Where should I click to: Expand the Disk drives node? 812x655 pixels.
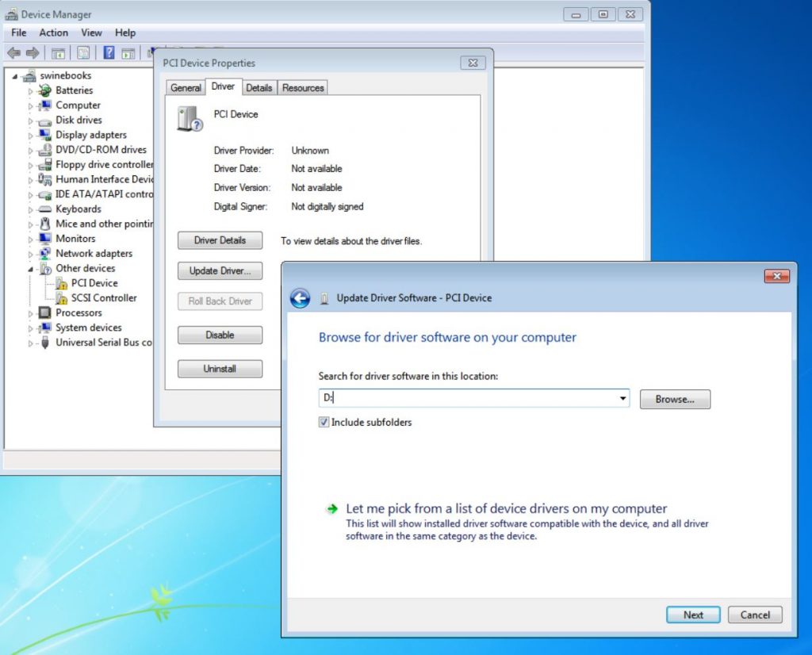pos(31,121)
